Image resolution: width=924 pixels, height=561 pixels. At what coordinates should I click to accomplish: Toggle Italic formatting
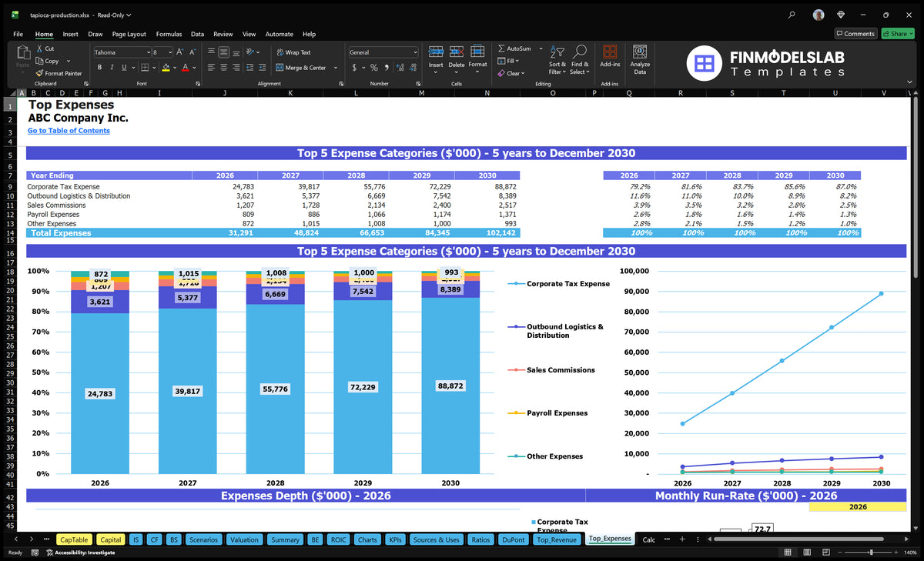pyautogui.click(x=112, y=68)
